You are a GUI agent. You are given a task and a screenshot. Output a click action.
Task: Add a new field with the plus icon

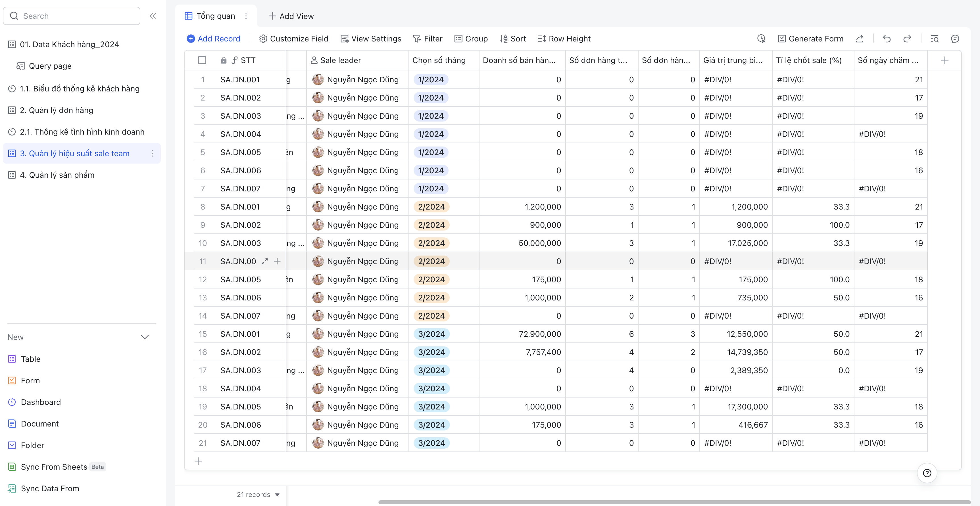[x=944, y=60]
